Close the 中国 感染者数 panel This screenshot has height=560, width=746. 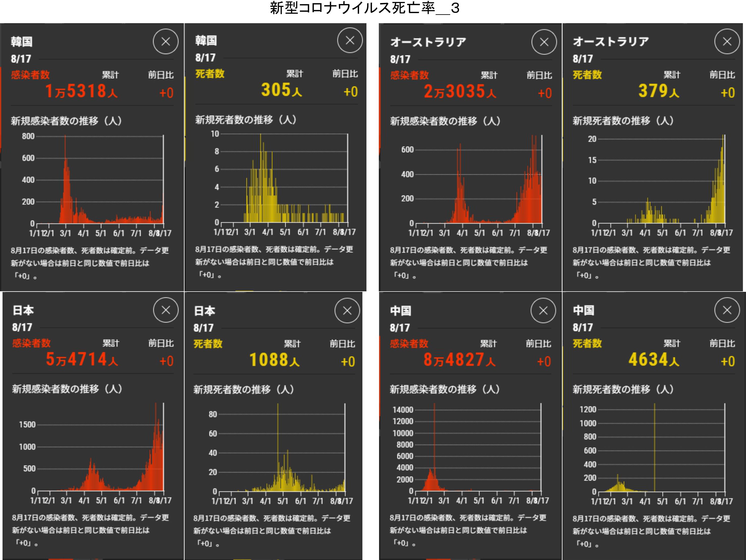543,311
